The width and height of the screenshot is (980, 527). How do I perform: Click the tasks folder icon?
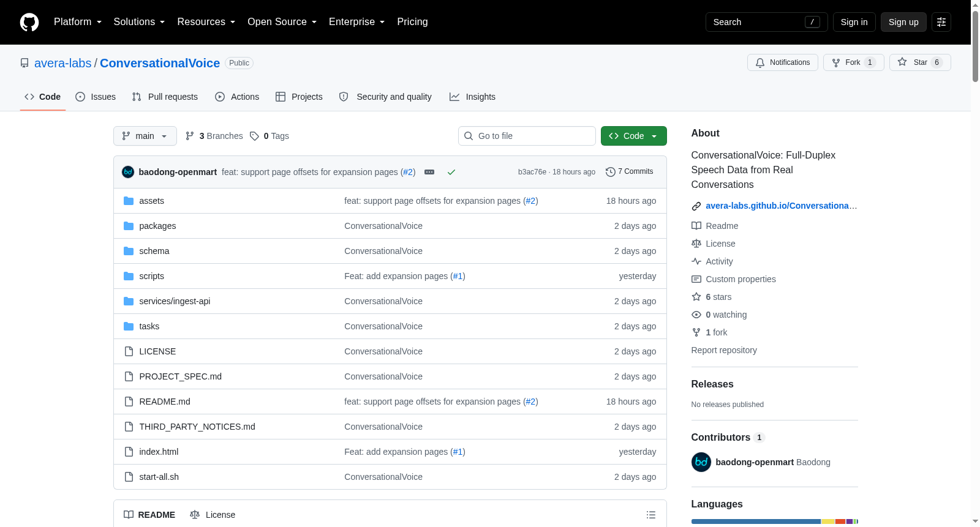pos(129,326)
